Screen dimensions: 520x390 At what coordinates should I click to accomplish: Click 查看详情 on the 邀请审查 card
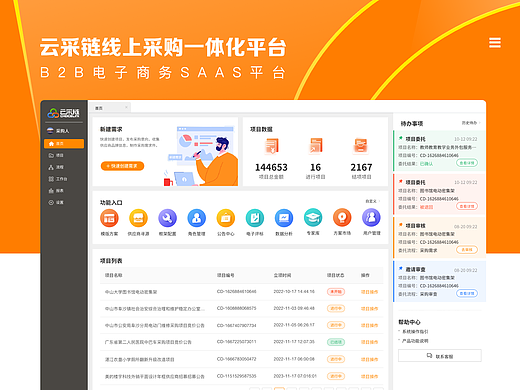pyautogui.click(x=467, y=293)
